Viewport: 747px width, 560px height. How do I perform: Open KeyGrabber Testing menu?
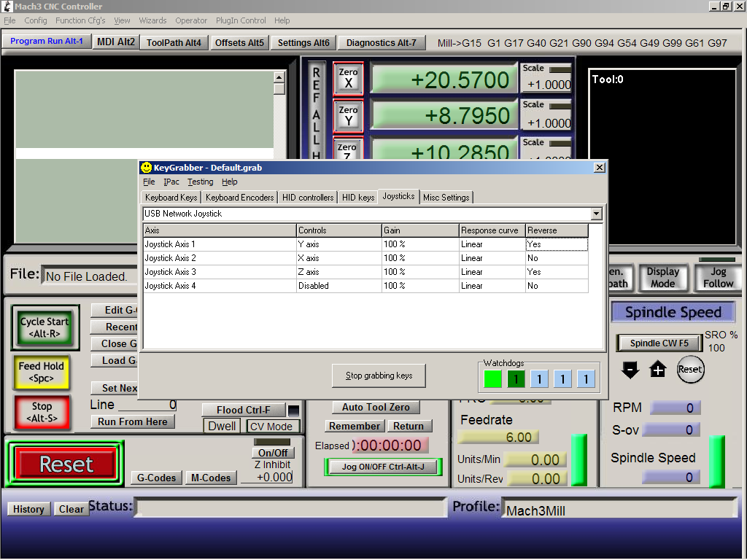tap(200, 182)
